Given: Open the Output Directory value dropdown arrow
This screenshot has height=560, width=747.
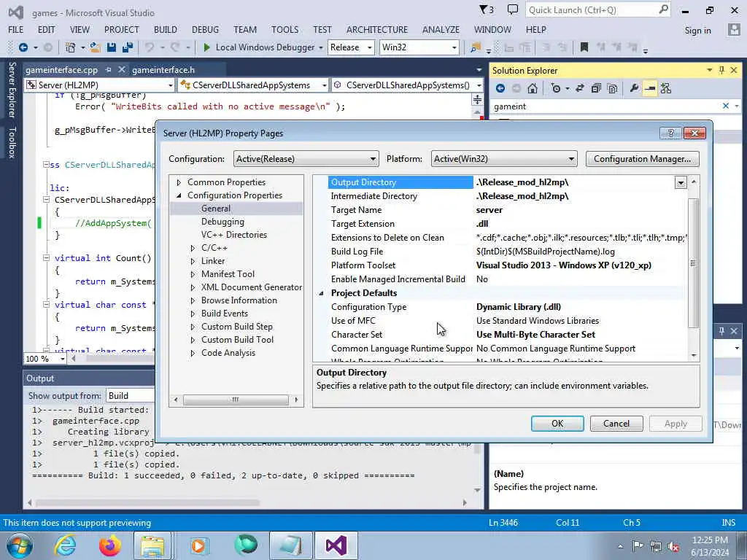Looking at the screenshot, I should pyautogui.click(x=681, y=182).
